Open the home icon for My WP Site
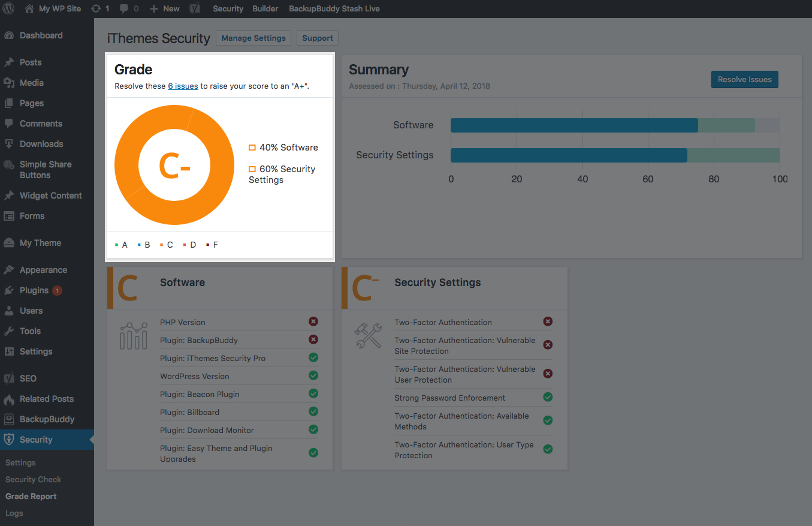Screen dimensions: 812x526 (x=29, y=8)
